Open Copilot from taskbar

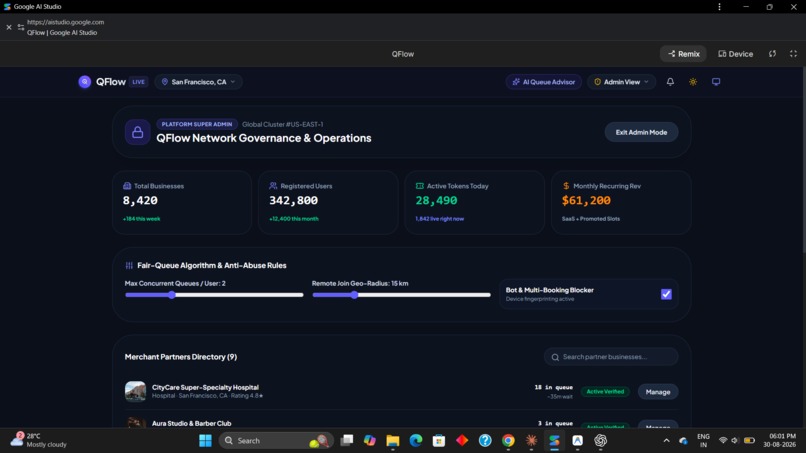(x=370, y=441)
